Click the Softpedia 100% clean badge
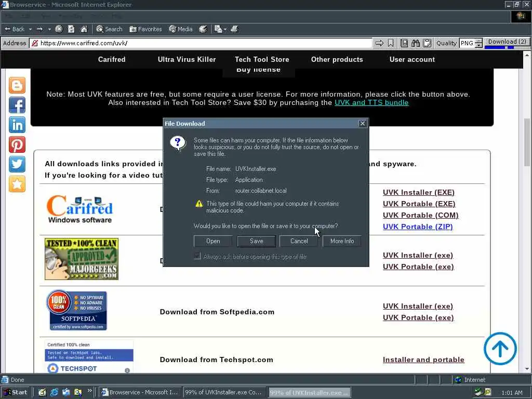Viewport: 532px width, 399px height. tap(78, 310)
